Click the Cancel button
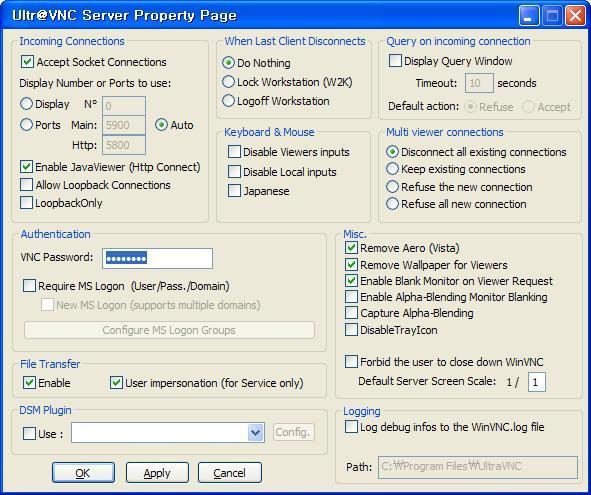 coord(230,473)
